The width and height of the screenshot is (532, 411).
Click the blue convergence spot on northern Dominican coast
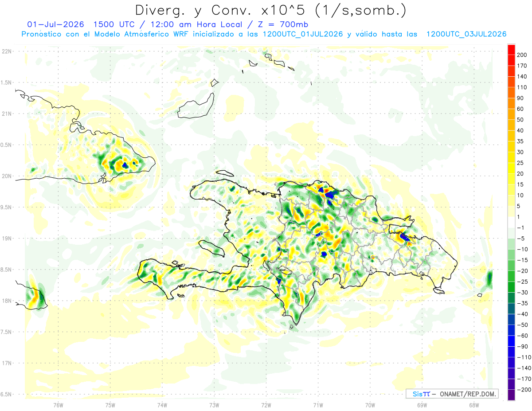pyautogui.click(x=330, y=194)
